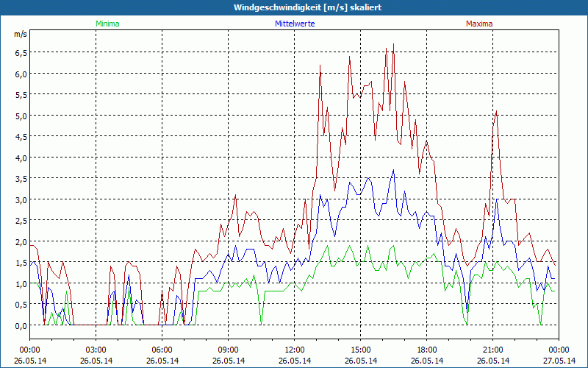
Task: Click the 12:00 time axis label
Action: click(x=295, y=350)
